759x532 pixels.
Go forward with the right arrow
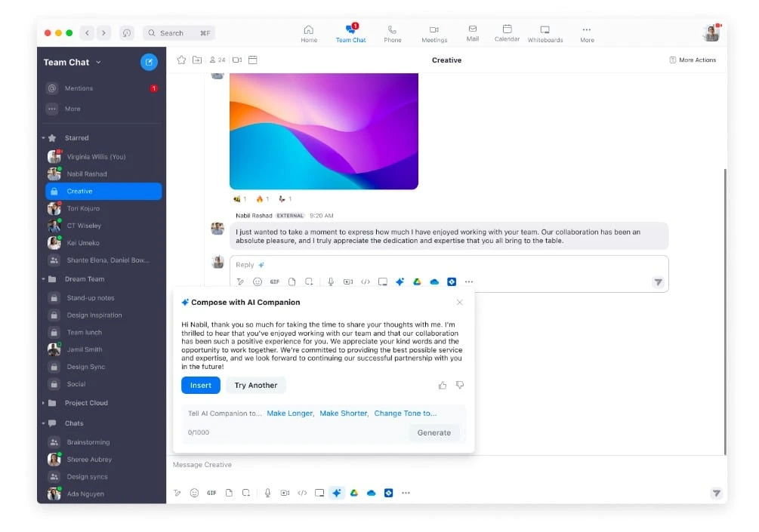click(x=103, y=33)
